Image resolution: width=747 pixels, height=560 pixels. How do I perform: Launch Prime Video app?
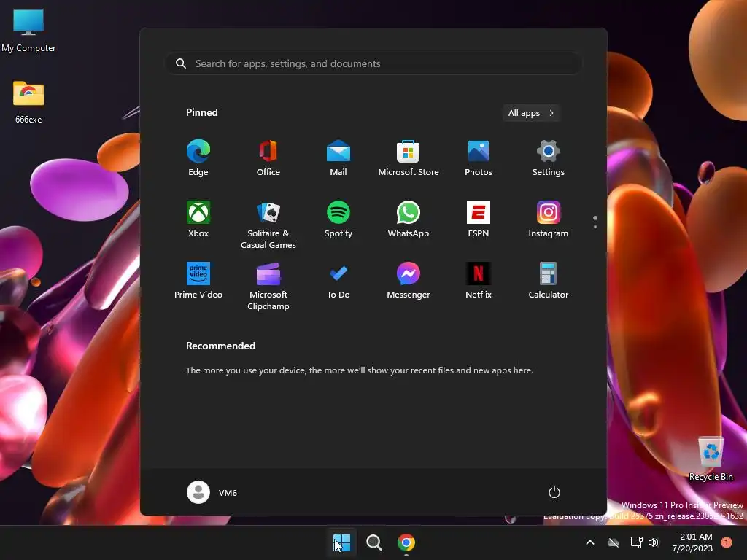click(198, 281)
